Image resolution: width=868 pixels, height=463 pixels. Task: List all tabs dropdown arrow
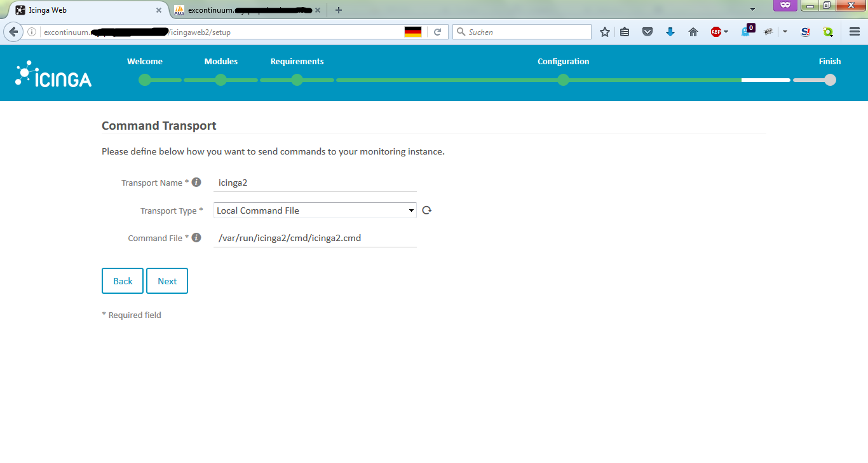point(753,10)
